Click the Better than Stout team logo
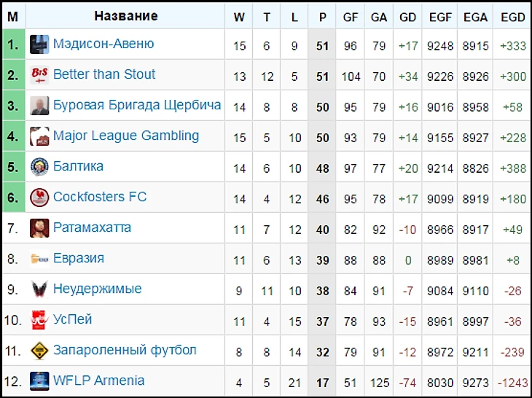This screenshot has width=532, height=398. [39, 75]
